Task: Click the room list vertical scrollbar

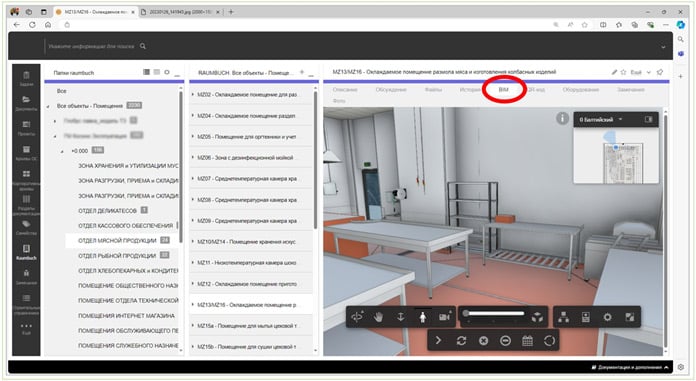Action: 316,160
